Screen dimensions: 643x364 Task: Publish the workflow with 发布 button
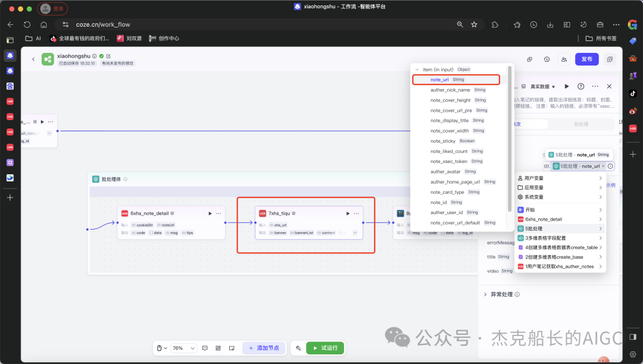(x=587, y=59)
